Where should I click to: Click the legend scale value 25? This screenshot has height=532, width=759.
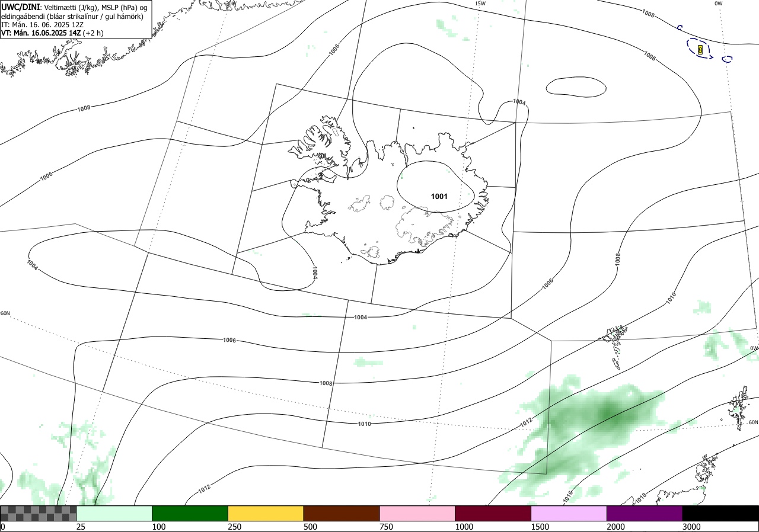click(x=81, y=527)
